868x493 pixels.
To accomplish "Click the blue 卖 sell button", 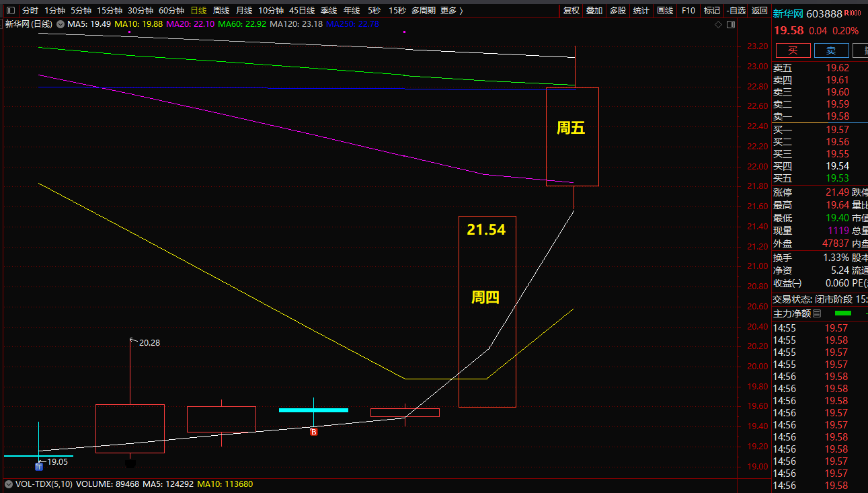I will 832,50.
